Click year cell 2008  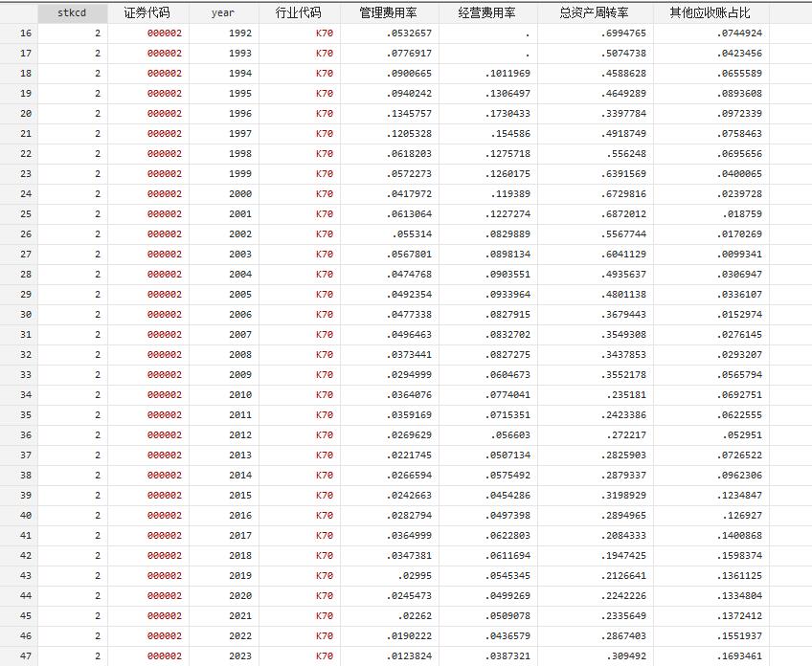pos(240,354)
